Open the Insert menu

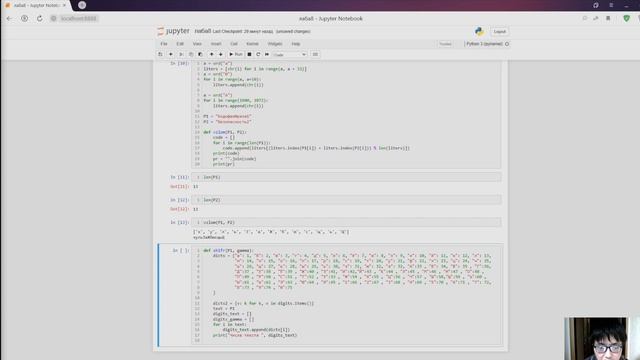pyautogui.click(x=216, y=44)
